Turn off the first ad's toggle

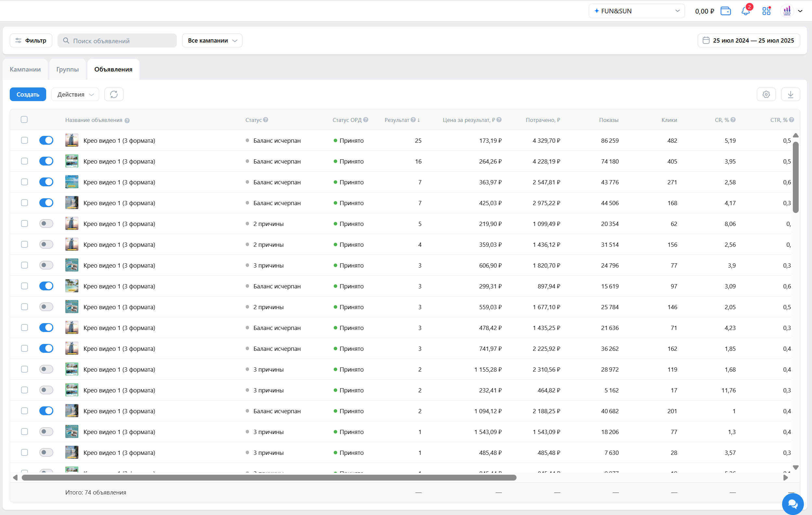(x=46, y=140)
